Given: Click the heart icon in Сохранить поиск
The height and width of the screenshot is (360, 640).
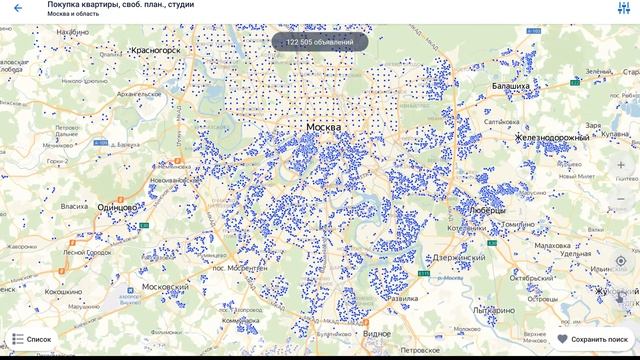Looking at the screenshot, I should pyautogui.click(x=562, y=339).
